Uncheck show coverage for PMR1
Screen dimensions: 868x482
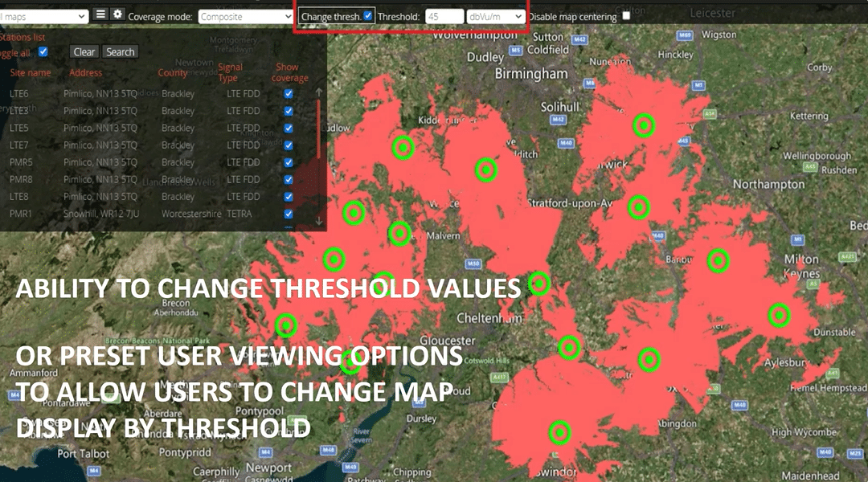[x=289, y=214]
